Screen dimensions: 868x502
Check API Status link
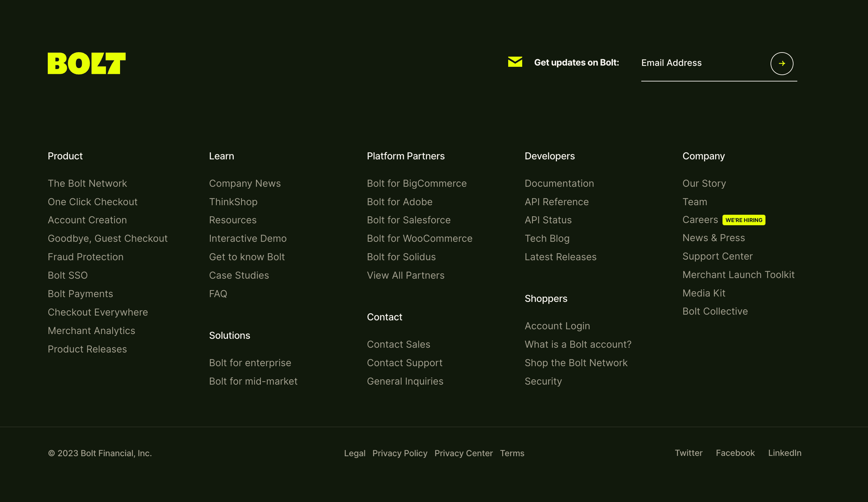tap(548, 220)
